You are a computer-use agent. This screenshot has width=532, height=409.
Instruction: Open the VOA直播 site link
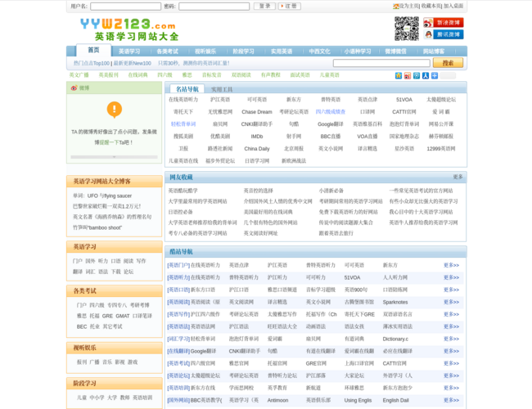367,137
